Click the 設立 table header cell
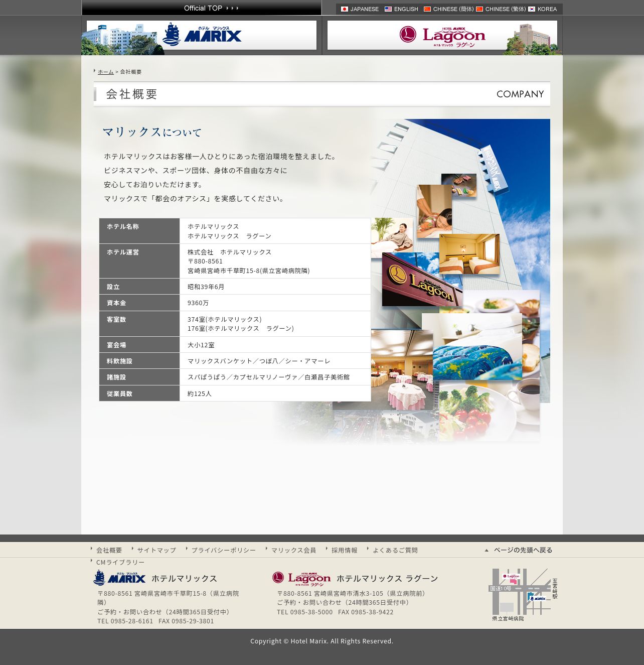 [139, 287]
